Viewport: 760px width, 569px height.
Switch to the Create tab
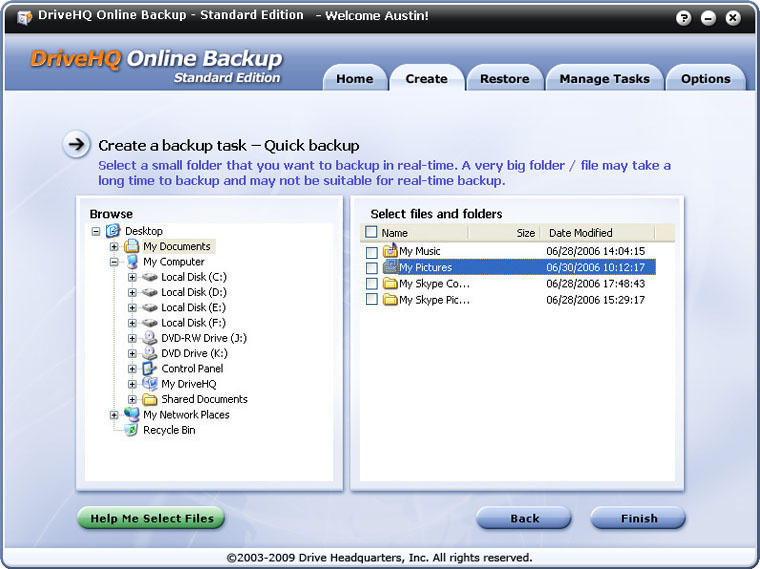(427, 79)
